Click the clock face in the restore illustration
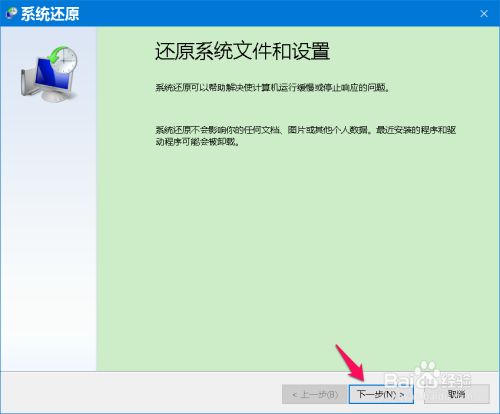500x414 pixels. click(67, 60)
